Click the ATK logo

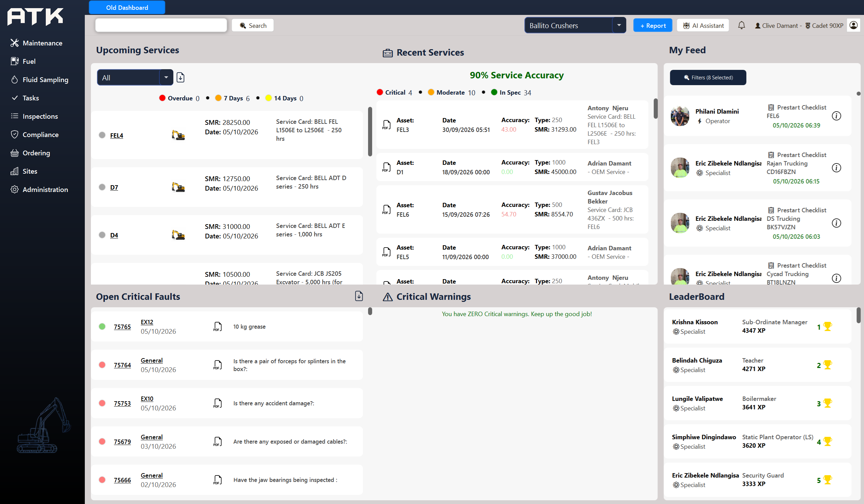click(35, 17)
